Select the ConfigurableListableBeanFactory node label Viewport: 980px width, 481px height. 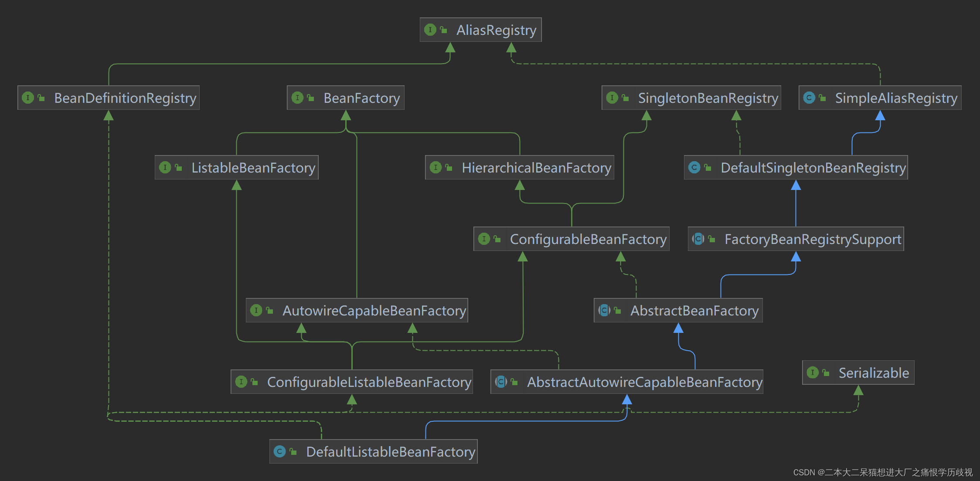pos(369,382)
